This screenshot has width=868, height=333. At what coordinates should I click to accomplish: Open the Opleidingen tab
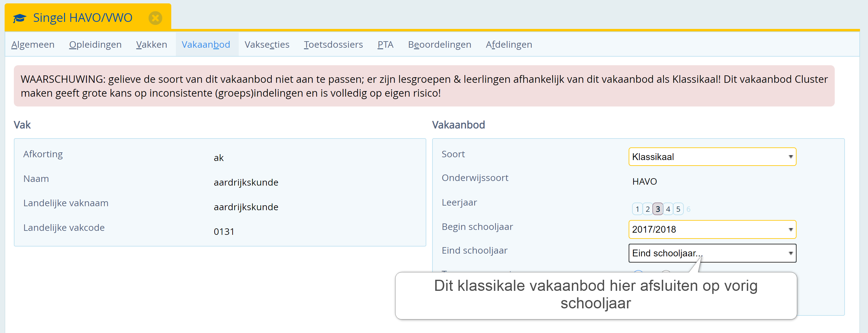tap(95, 44)
